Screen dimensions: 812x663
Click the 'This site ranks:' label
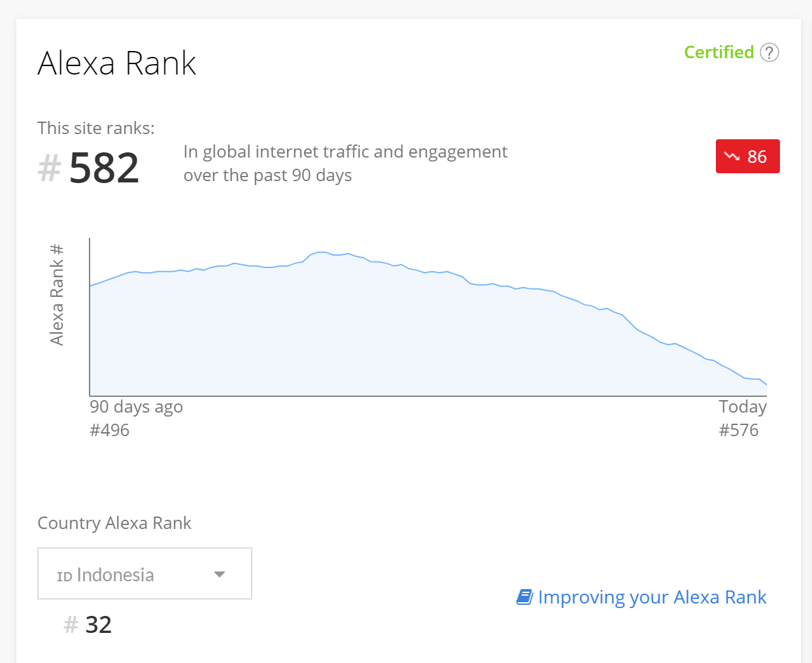tap(96, 128)
